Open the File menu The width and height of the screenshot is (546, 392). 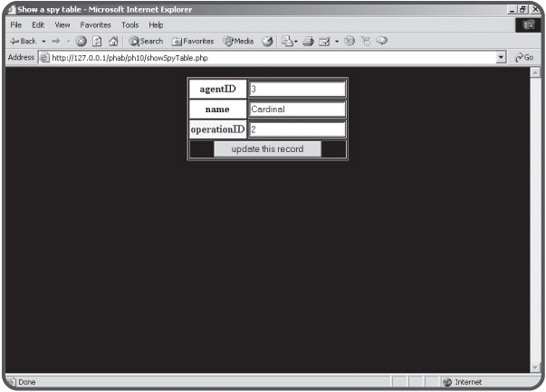tap(15, 24)
